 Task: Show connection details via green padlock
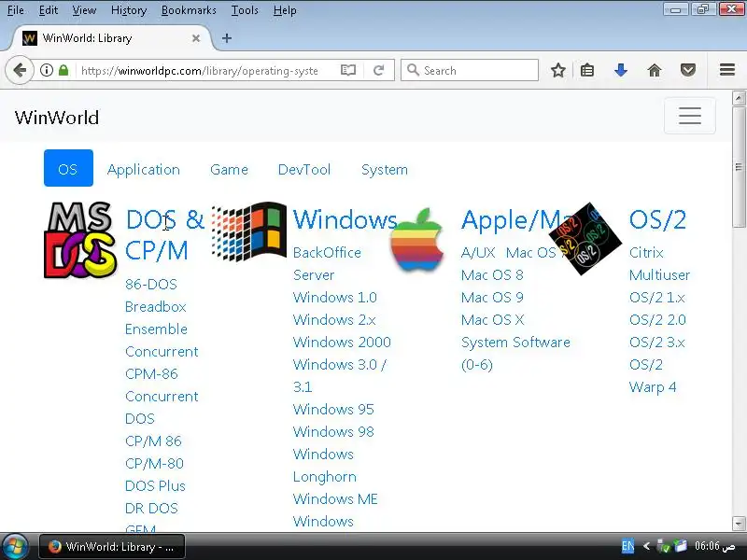63,71
